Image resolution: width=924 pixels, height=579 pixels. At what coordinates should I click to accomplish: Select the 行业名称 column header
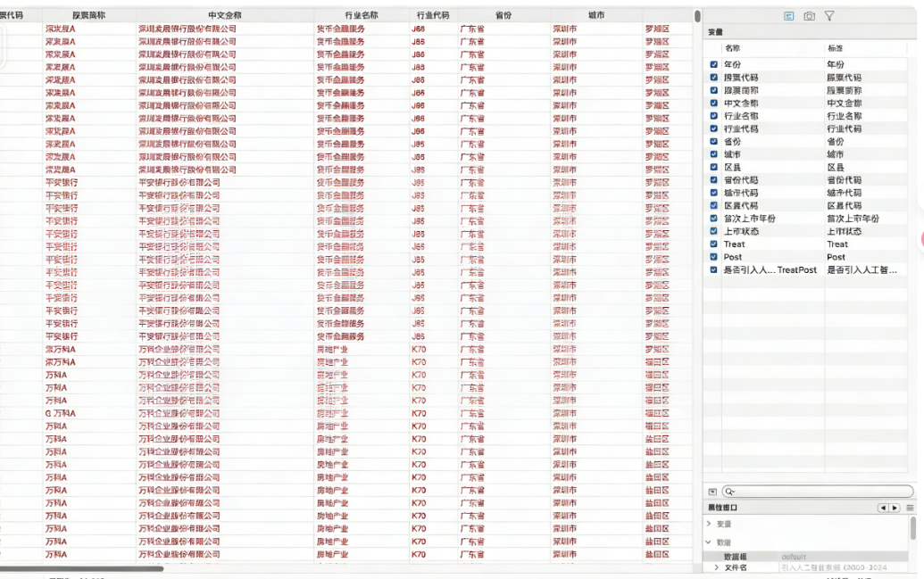click(x=362, y=15)
